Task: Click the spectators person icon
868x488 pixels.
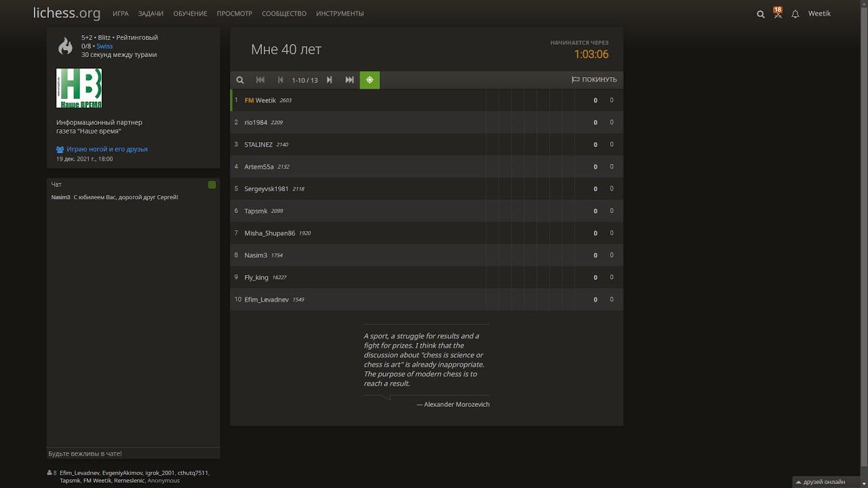Action: [50, 472]
